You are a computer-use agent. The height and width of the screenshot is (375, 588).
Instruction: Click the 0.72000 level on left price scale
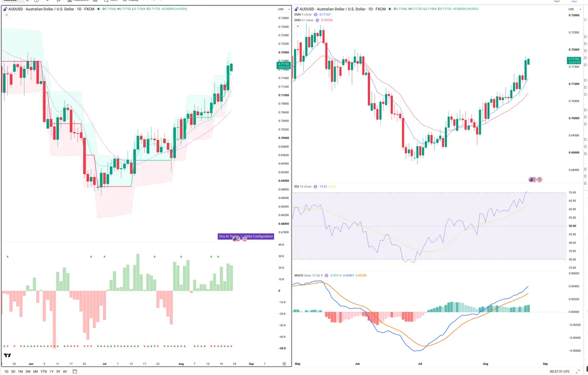click(x=283, y=52)
